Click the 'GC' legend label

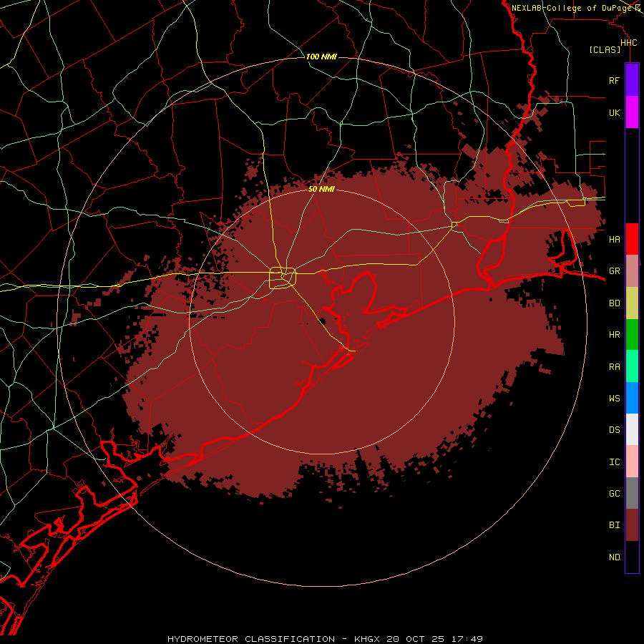tap(615, 494)
